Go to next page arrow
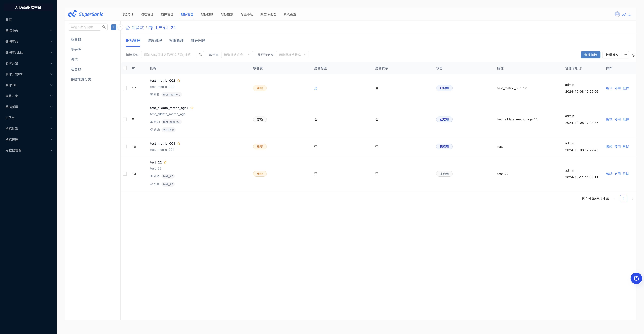The height and width of the screenshot is (334, 644). tap(633, 199)
